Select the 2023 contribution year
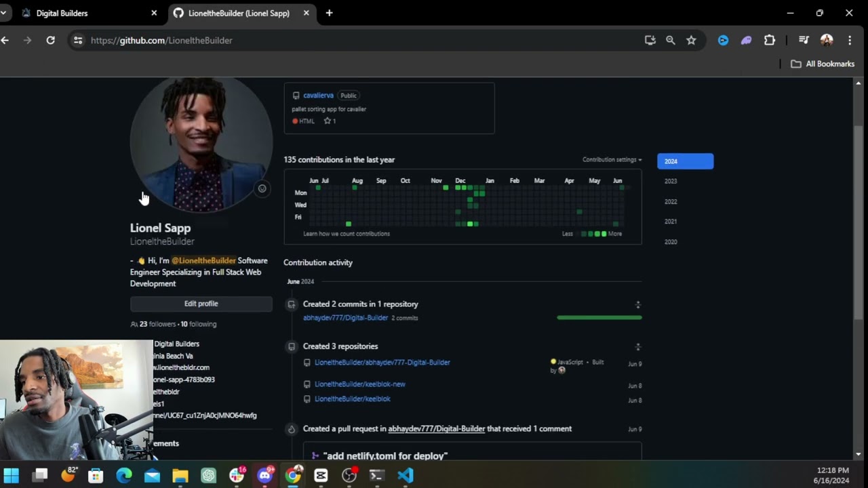This screenshot has width=868, height=488. point(671,181)
